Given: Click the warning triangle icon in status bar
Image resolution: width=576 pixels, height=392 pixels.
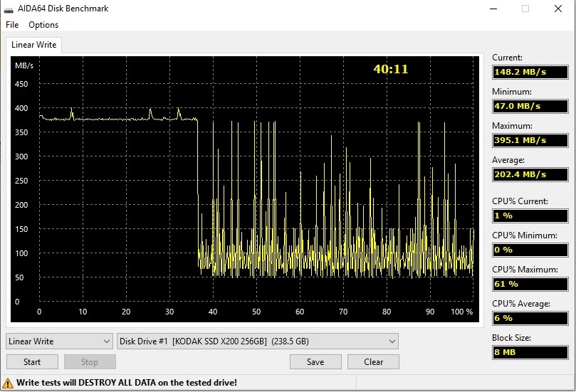Looking at the screenshot, I should coord(9,383).
